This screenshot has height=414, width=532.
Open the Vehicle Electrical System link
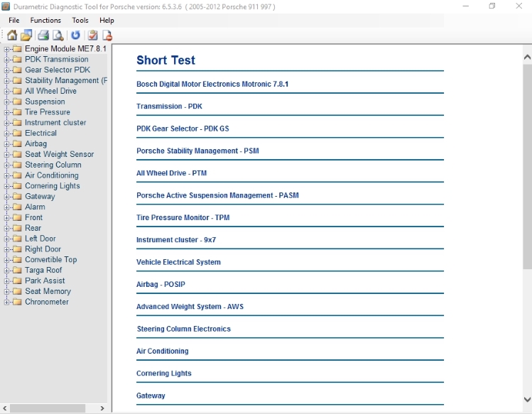(178, 262)
